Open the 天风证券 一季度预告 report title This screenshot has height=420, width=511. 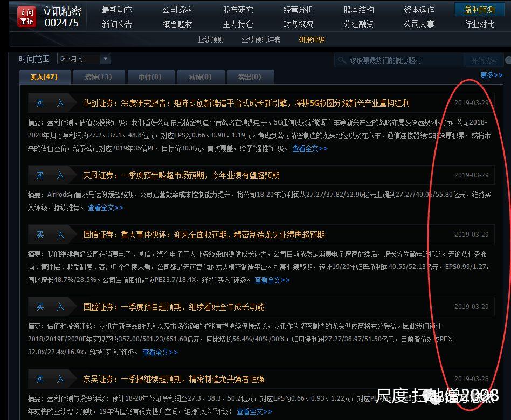(x=181, y=175)
